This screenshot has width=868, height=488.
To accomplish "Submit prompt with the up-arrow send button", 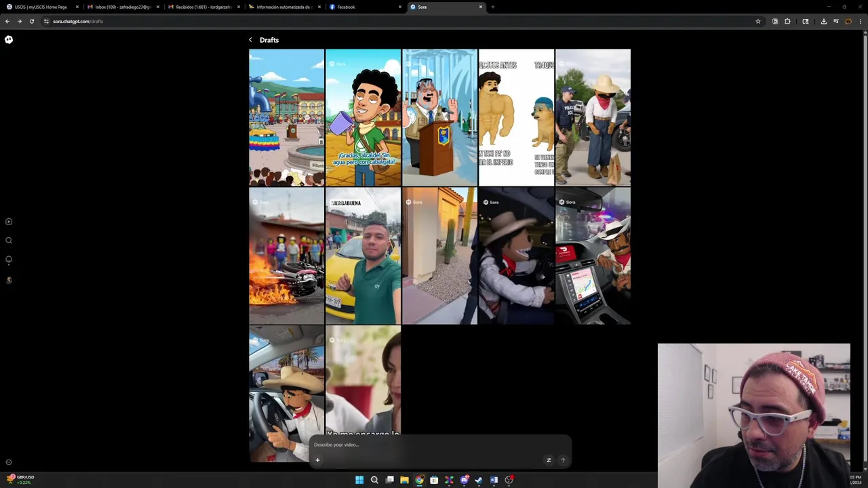I will click(563, 460).
